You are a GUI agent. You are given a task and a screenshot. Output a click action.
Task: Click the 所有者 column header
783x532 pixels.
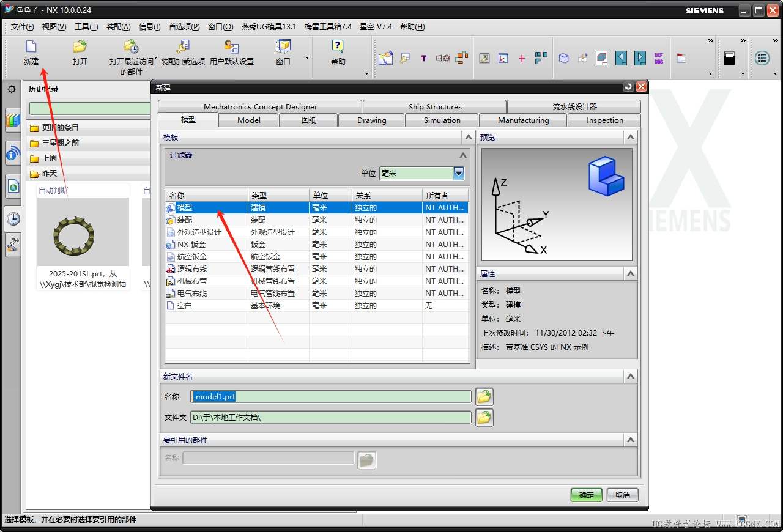(x=446, y=195)
